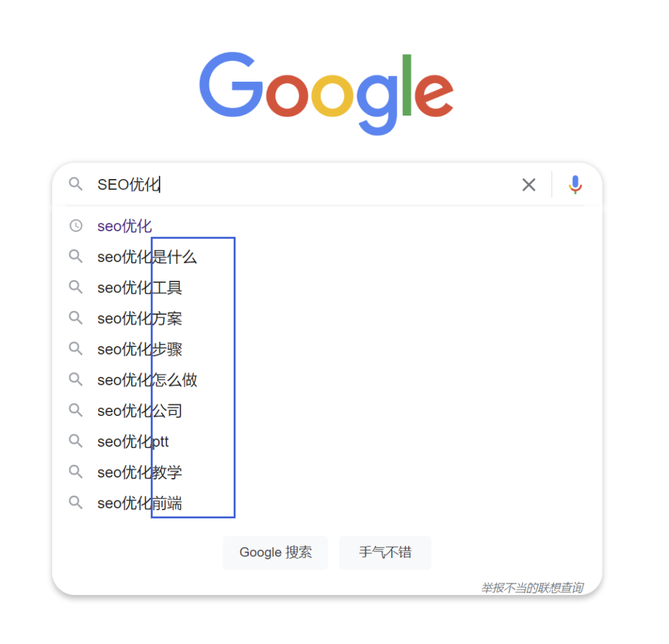Screen dimensions: 669x644
Task: Select the seo优化方案 suggestion
Action: pos(140,319)
